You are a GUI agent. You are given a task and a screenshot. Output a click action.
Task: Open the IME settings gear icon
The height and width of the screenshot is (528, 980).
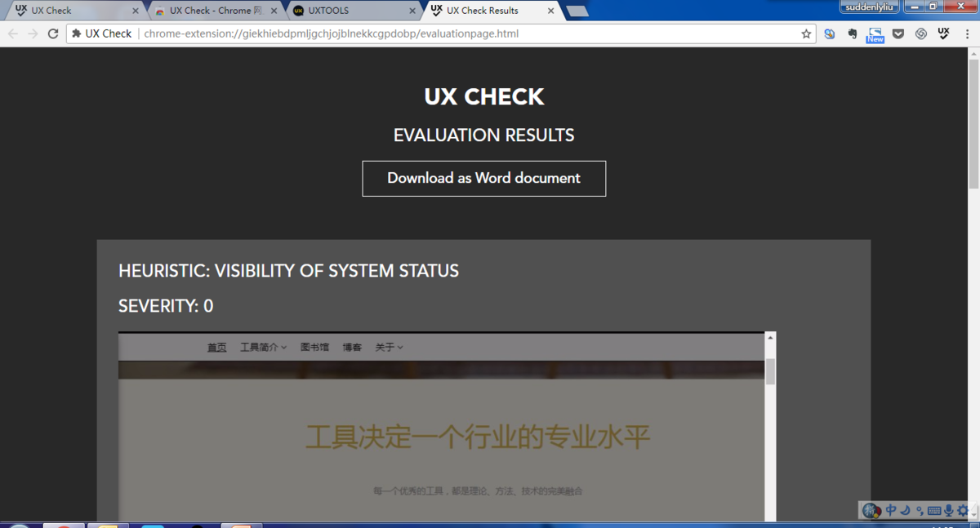[963, 511]
